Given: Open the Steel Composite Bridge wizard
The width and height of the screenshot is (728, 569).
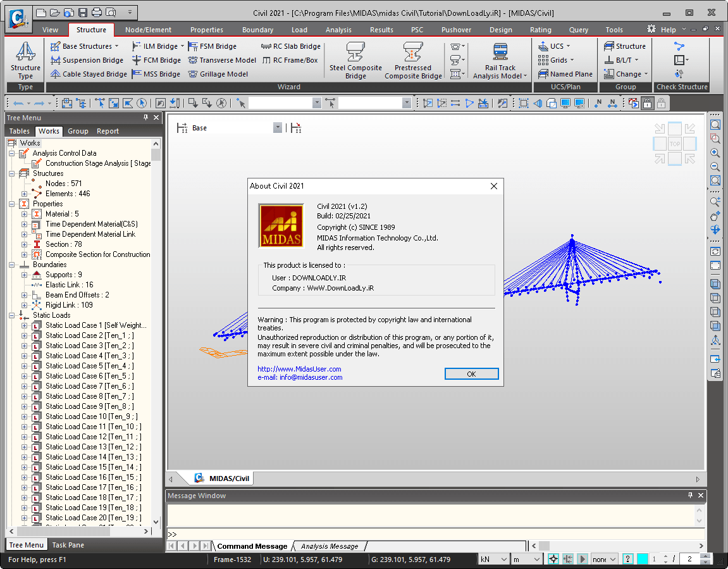Looking at the screenshot, I should 355,60.
